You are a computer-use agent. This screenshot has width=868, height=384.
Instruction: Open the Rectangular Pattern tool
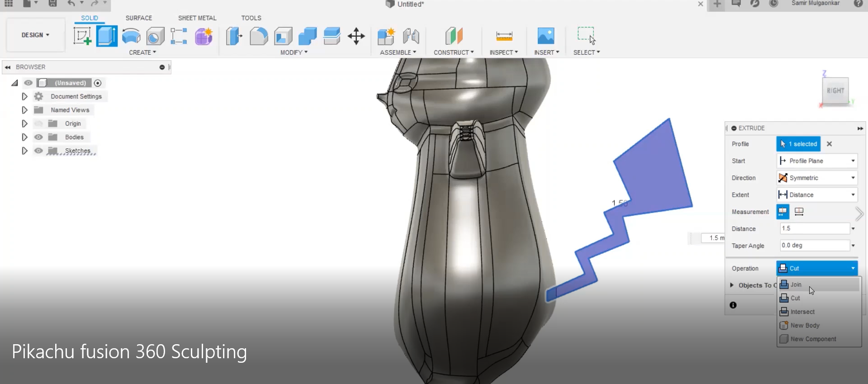(179, 36)
